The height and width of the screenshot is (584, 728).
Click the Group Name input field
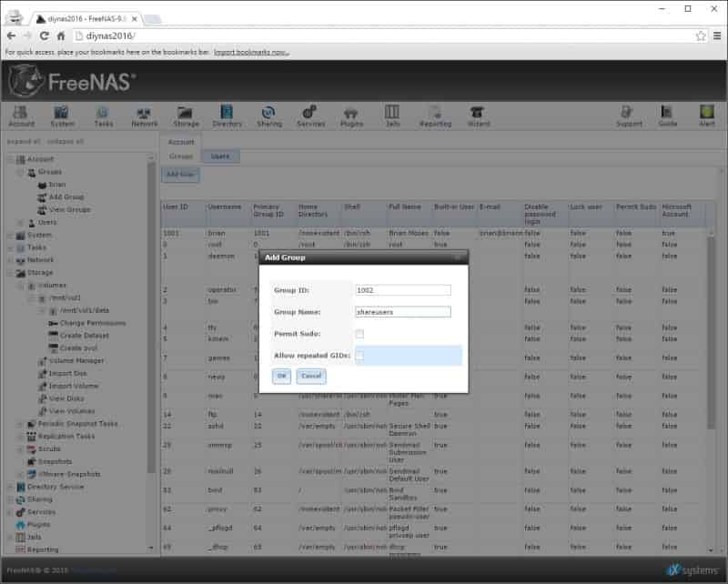[x=403, y=312]
